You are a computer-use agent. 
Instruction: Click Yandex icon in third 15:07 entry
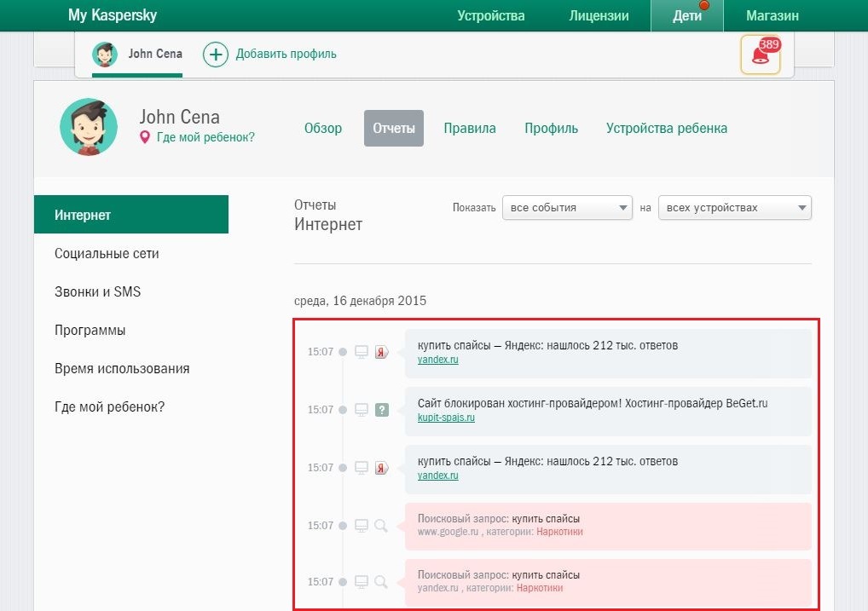tap(381, 468)
